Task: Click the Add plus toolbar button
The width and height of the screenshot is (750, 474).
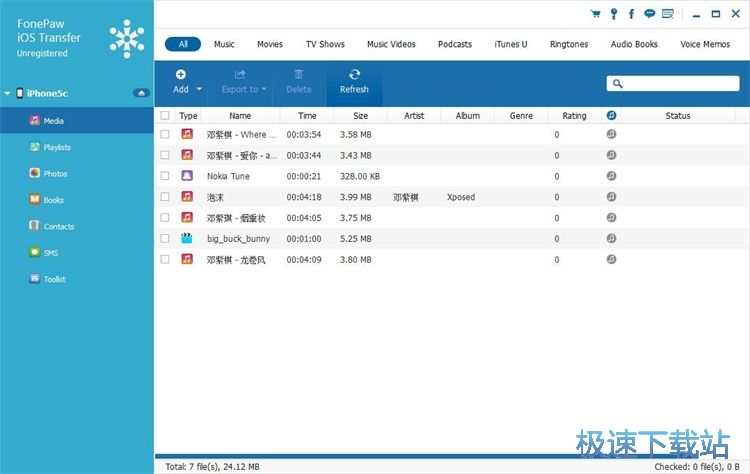Action: coord(181,81)
